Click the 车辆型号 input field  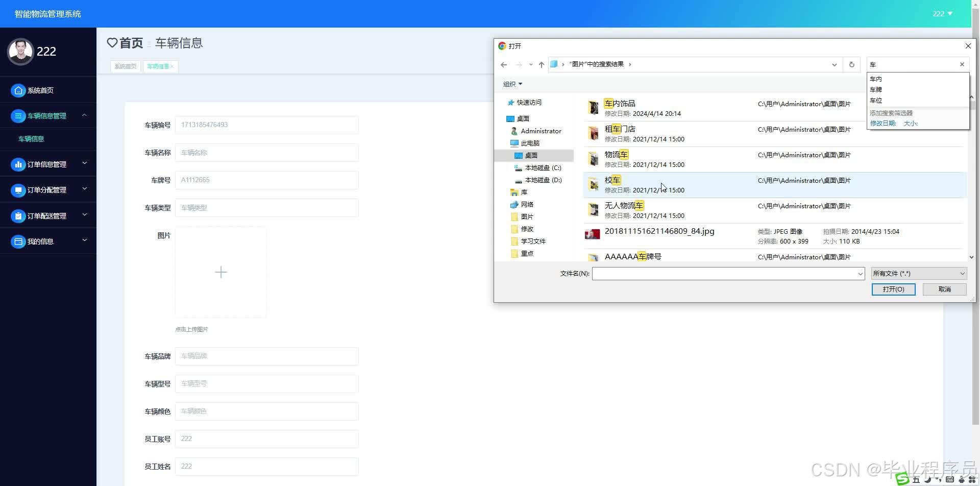267,384
